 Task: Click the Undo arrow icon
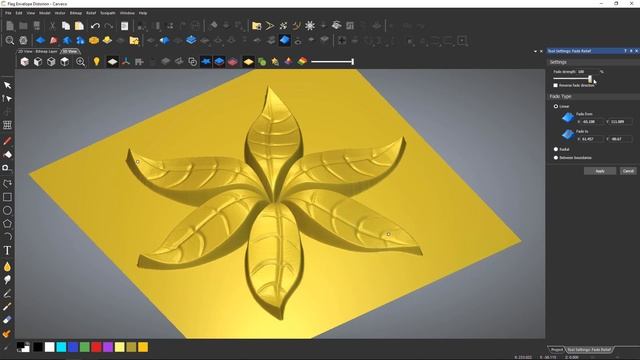coord(95,26)
